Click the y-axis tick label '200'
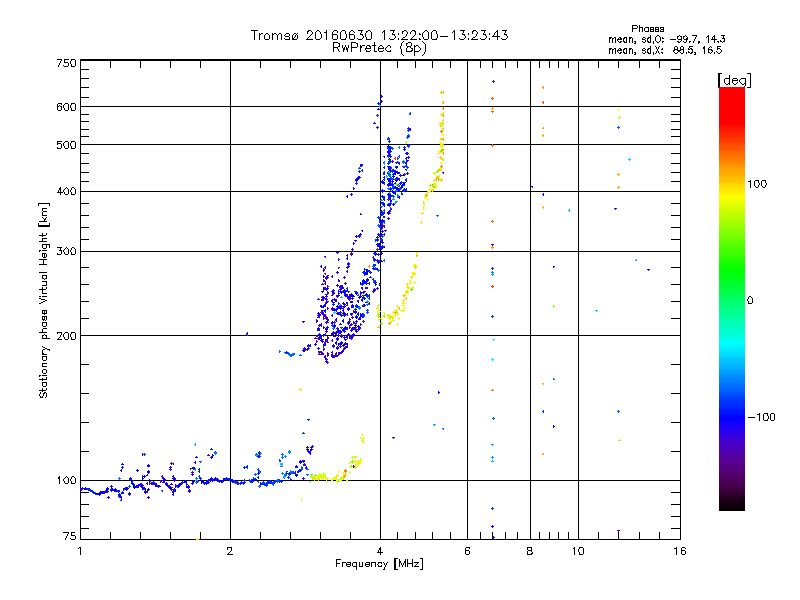Screen dimensions: 800x600 (x=66, y=336)
